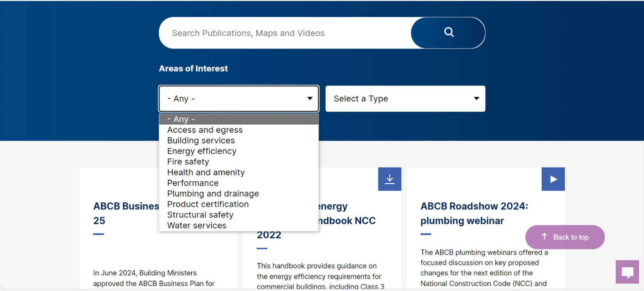Click the download icon on the handbook card
644x291 pixels.
pos(389,179)
